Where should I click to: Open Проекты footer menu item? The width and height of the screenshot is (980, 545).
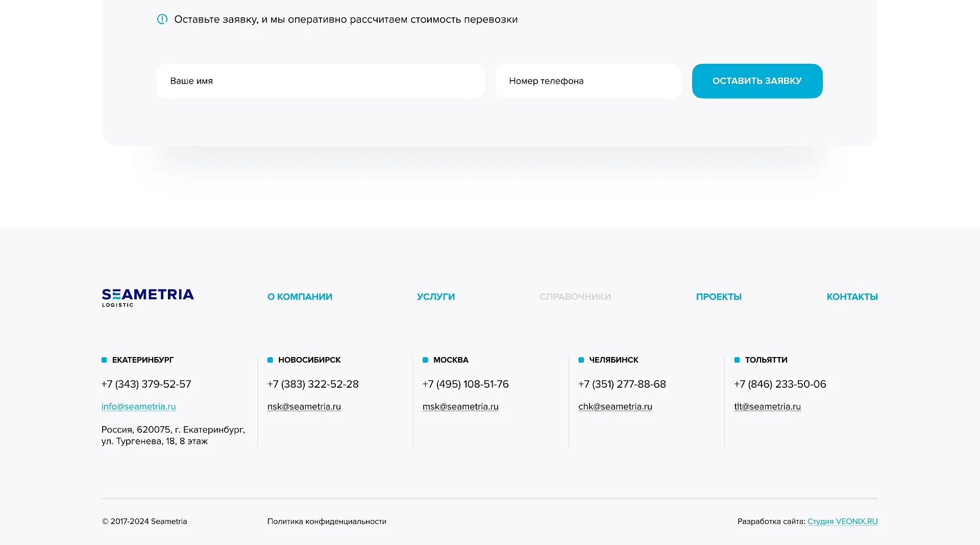click(719, 297)
